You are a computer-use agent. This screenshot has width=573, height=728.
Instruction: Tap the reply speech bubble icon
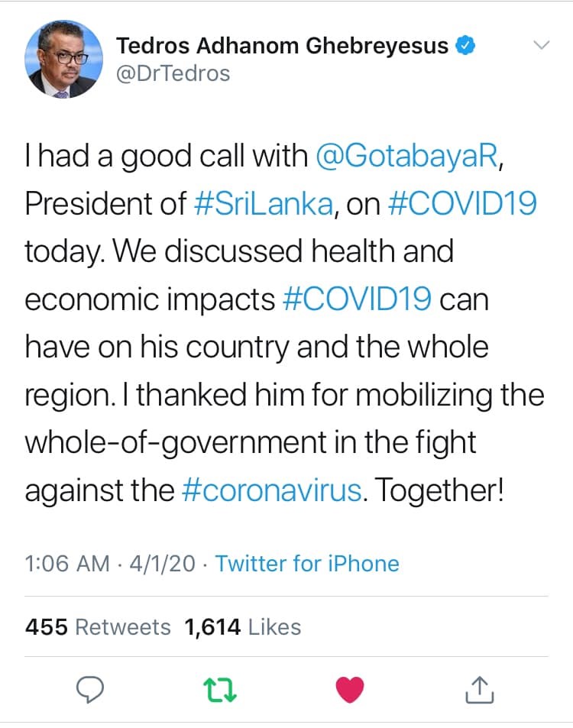click(91, 689)
